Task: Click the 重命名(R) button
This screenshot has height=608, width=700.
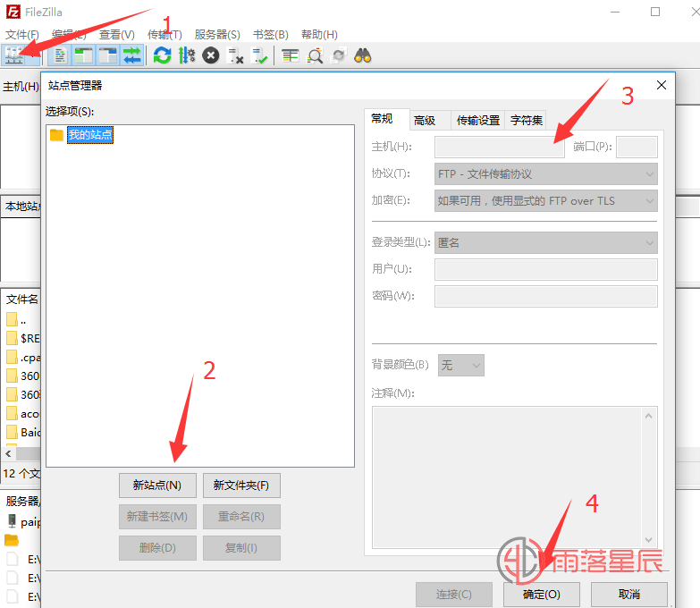Action: pyautogui.click(x=241, y=517)
